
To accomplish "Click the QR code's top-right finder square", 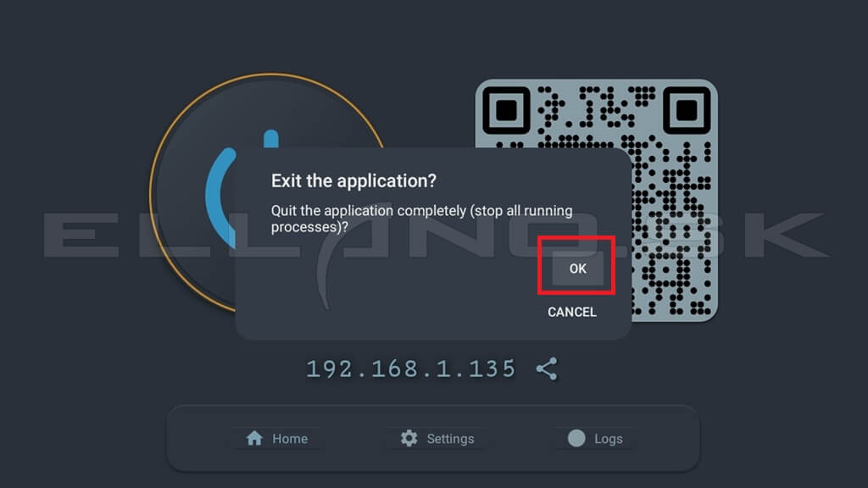I will point(687,110).
